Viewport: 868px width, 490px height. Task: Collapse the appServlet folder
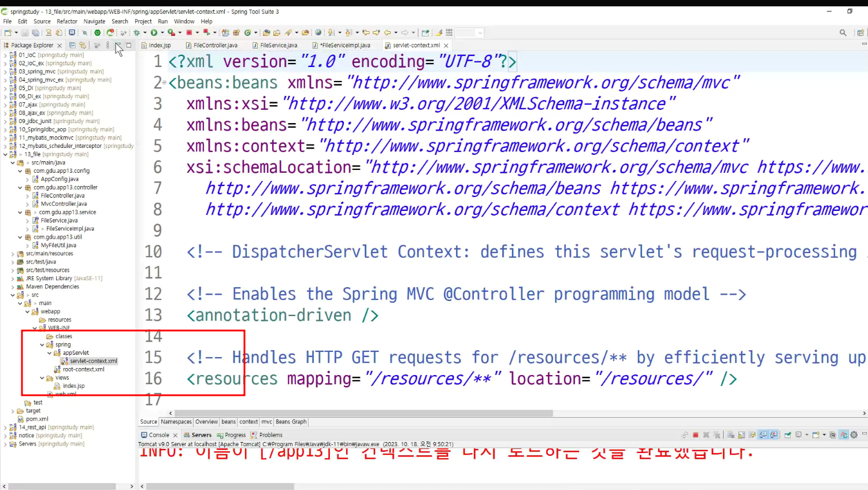click(x=49, y=353)
